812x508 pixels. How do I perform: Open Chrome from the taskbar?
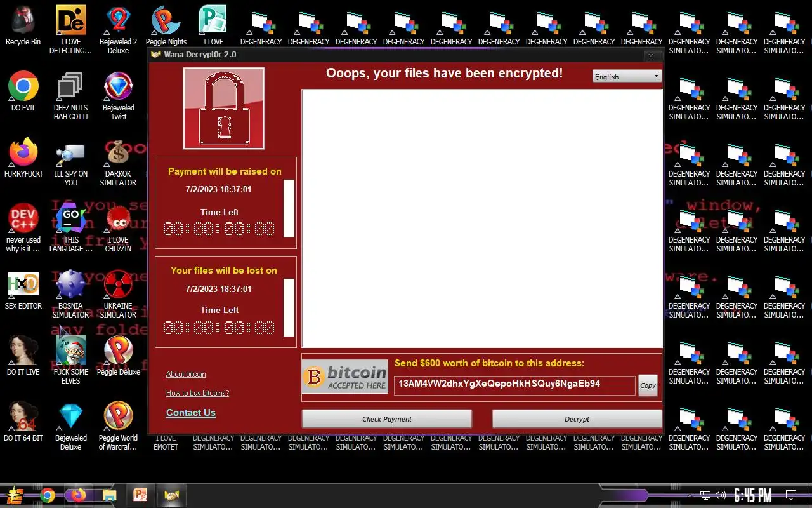click(47, 495)
